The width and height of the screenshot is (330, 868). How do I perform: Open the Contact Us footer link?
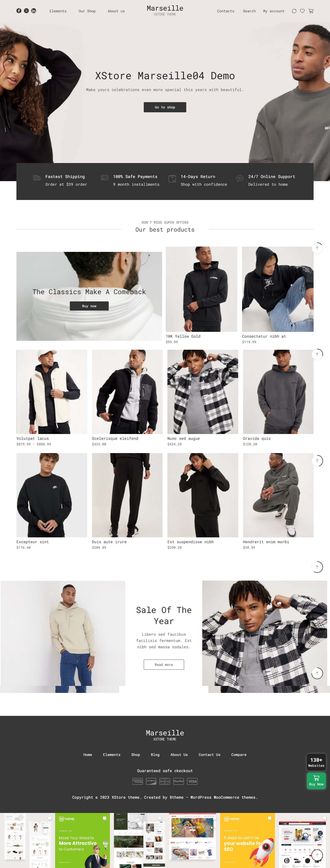point(209,754)
